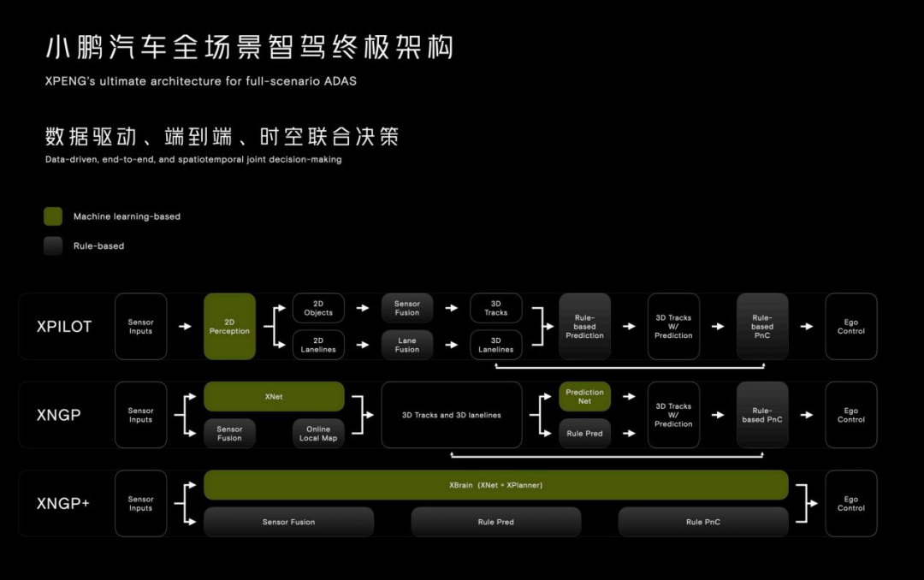Screen dimensions: 924x580
Task: Click arrow from Rule-based PnC to Ego Control in XPILOT
Action: point(807,327)
